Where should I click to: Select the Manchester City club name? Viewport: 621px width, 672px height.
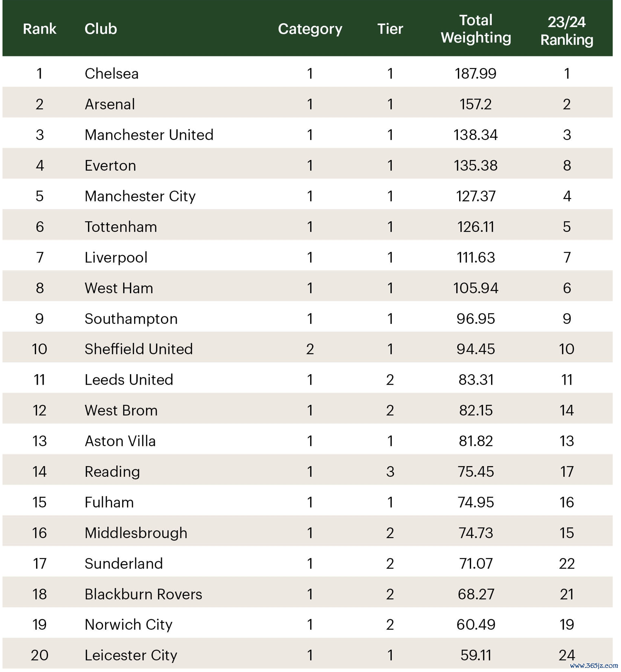140,196
